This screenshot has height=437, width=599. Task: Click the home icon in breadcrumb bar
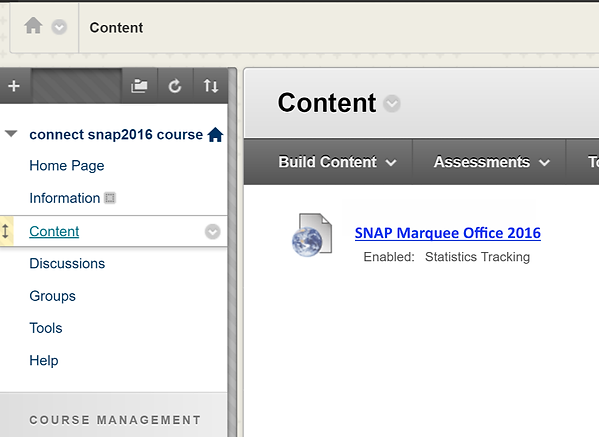click(33, 26)
